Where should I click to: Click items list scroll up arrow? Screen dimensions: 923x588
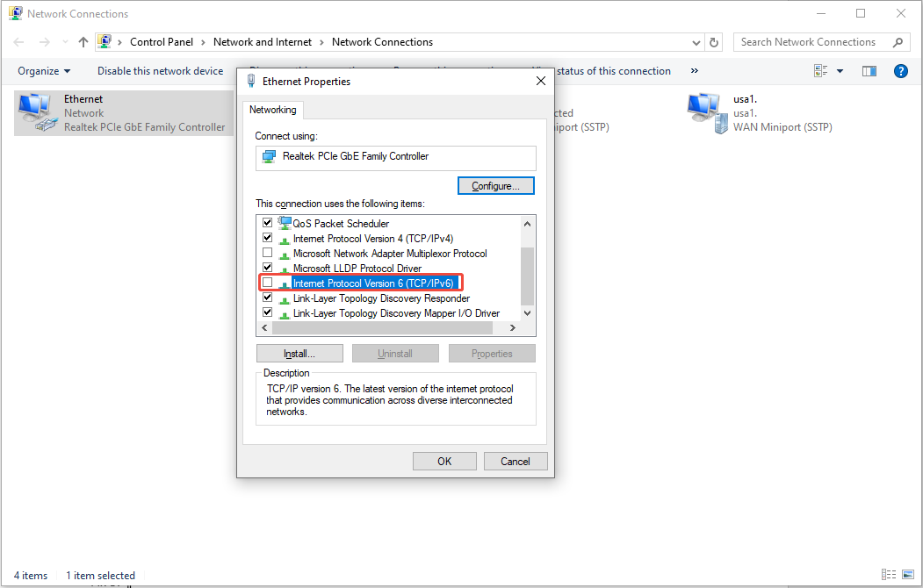[x=528, y=224]
